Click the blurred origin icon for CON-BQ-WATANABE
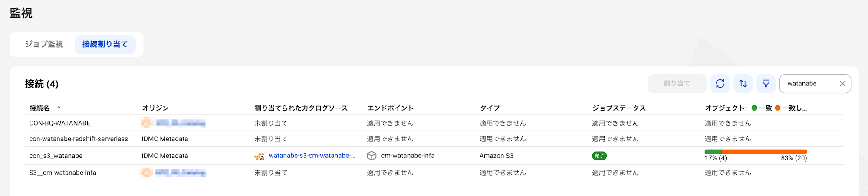 point(147,123)
